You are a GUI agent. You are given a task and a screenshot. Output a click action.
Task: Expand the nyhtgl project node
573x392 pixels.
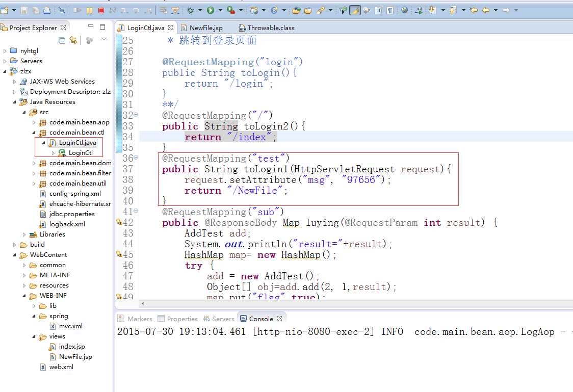click(5, 51)
